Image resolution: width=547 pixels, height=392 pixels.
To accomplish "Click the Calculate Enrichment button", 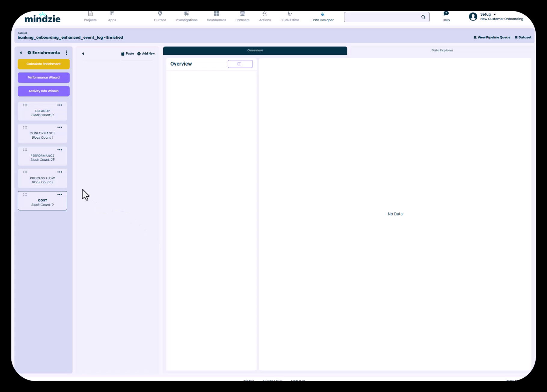I will tap(44, 64).
